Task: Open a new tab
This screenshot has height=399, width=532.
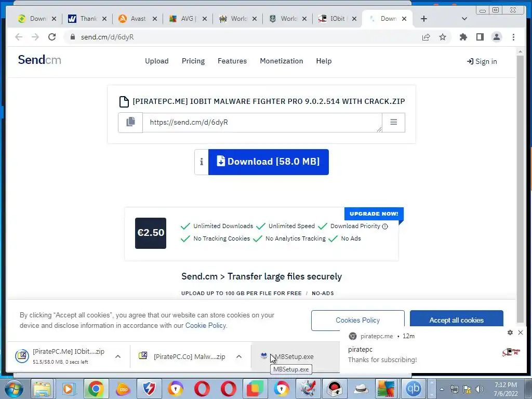Action: point(423,19)
